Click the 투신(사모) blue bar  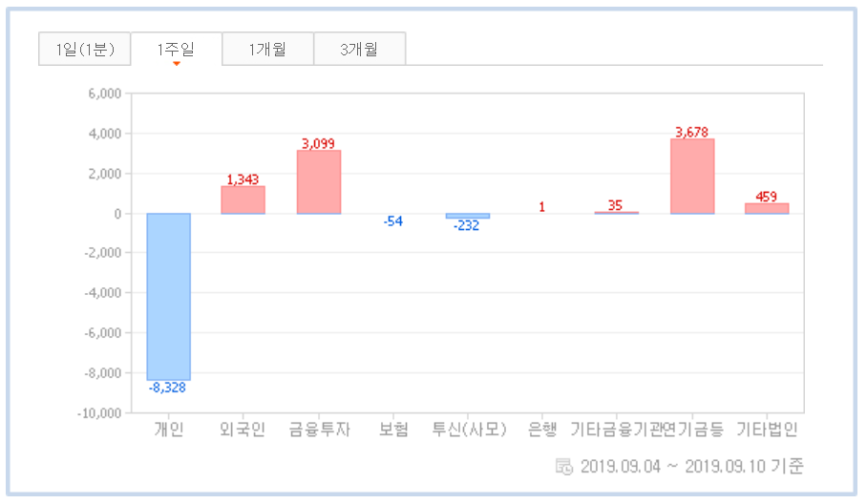pos(468,216)
